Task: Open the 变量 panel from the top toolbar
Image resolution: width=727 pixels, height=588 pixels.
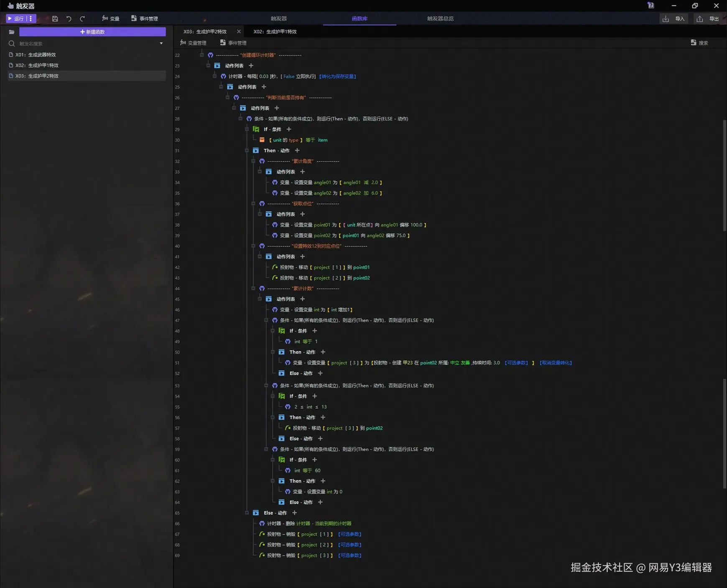Action: coord(111,18)
